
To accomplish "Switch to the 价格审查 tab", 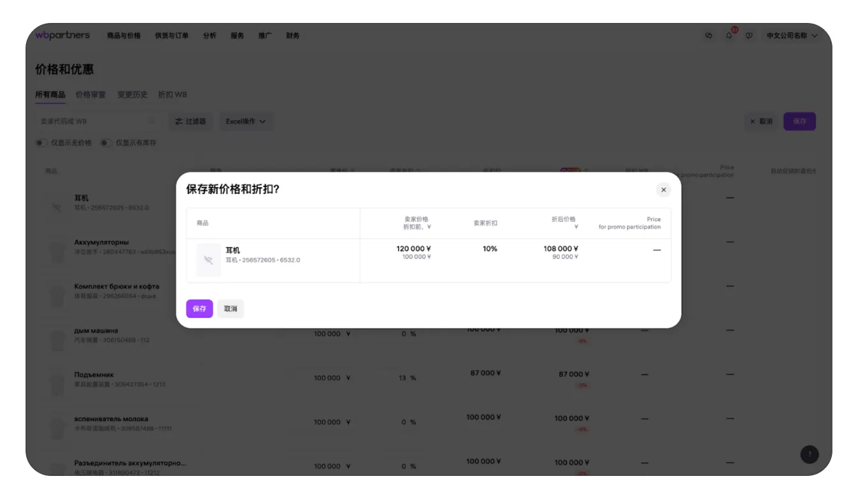I will pyautogui.click(x=91, y=94).
